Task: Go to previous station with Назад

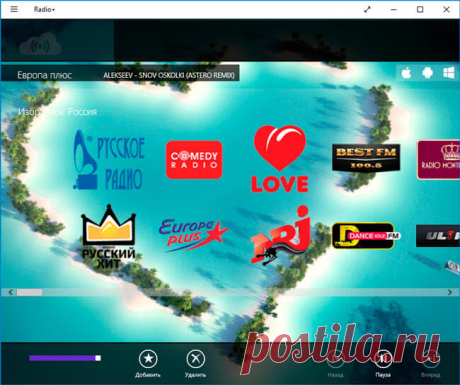Action: pyautogui.click(x=335, y=364)
